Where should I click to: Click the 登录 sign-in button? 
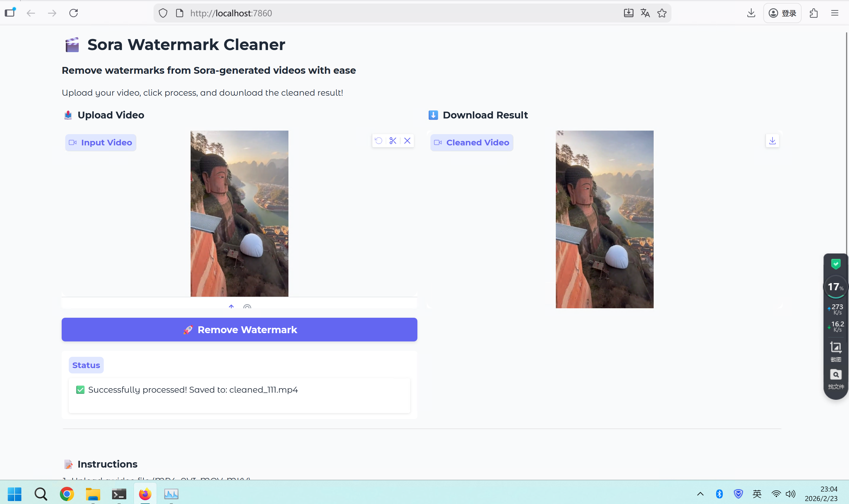(x=782, y=13)
